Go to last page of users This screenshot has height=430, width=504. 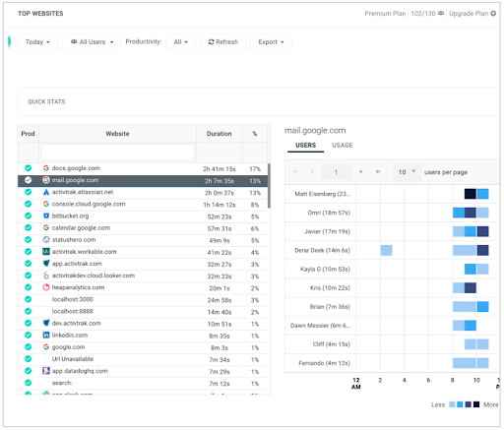tap(378, 172)
